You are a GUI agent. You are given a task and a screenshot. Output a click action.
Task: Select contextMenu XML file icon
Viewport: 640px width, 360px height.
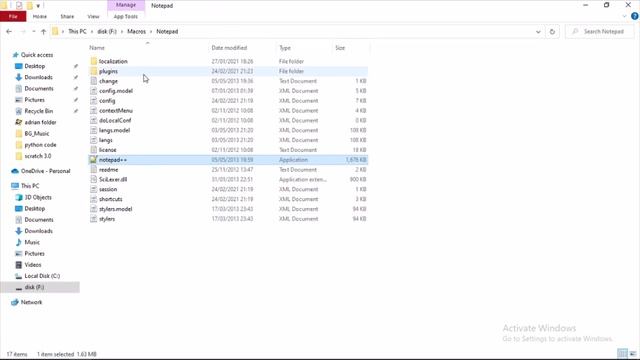pyautogui.click(x=94, y=110)
